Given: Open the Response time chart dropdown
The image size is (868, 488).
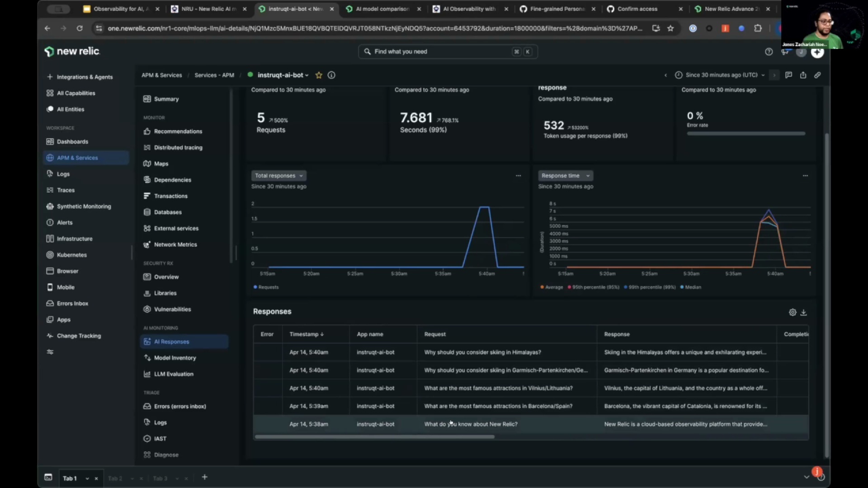Looking at the screenshot, I should [x=565, y=175].
